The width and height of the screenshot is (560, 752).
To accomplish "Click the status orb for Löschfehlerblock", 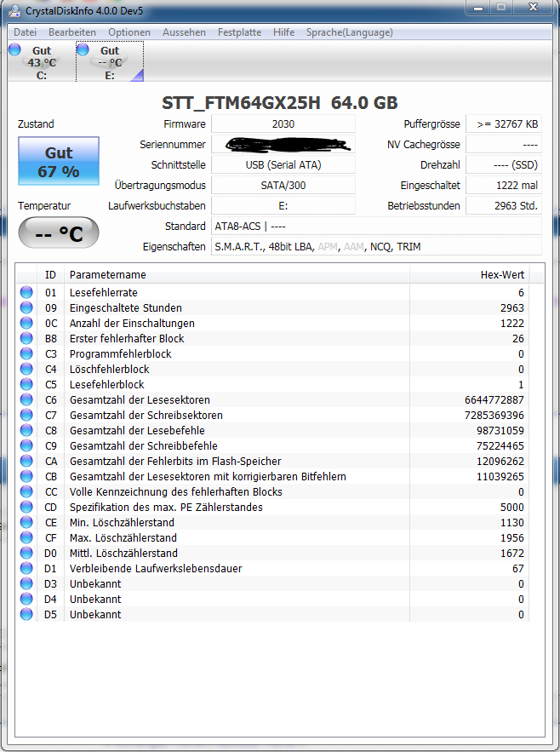I will tap(26, 369).
